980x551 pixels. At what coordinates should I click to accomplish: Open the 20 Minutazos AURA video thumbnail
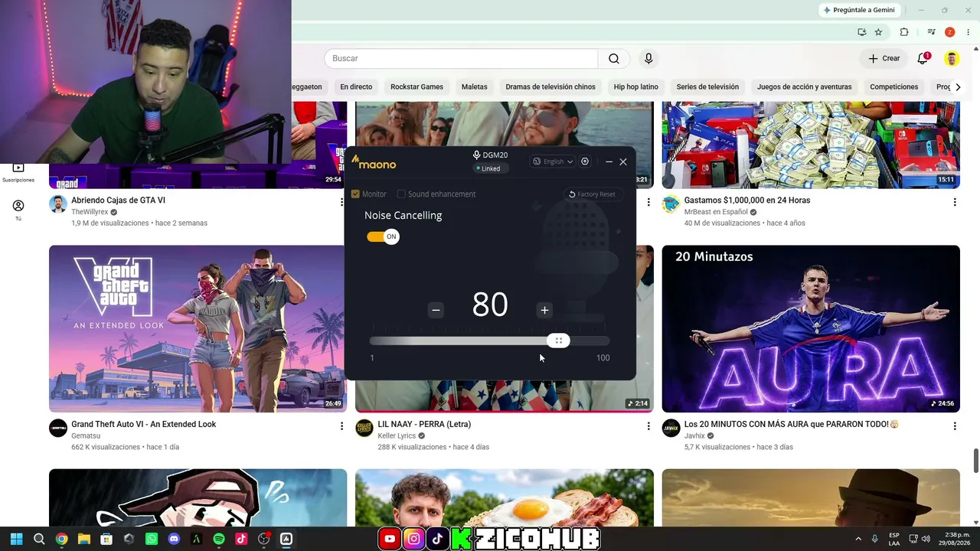811,328
